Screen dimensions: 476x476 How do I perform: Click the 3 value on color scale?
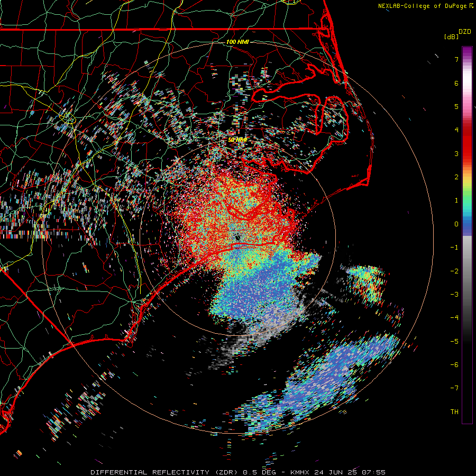[456, 153]
